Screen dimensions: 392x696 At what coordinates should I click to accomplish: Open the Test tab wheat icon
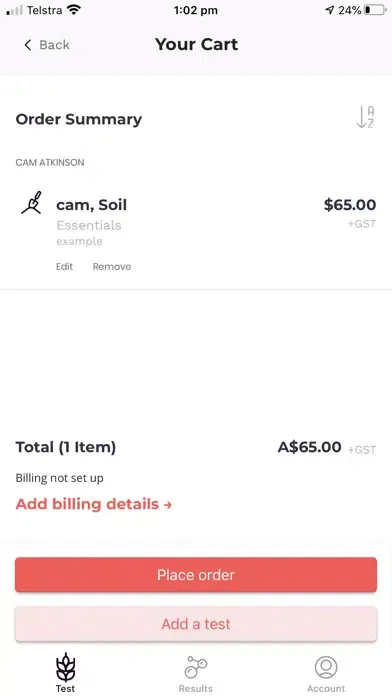(66, 667)
